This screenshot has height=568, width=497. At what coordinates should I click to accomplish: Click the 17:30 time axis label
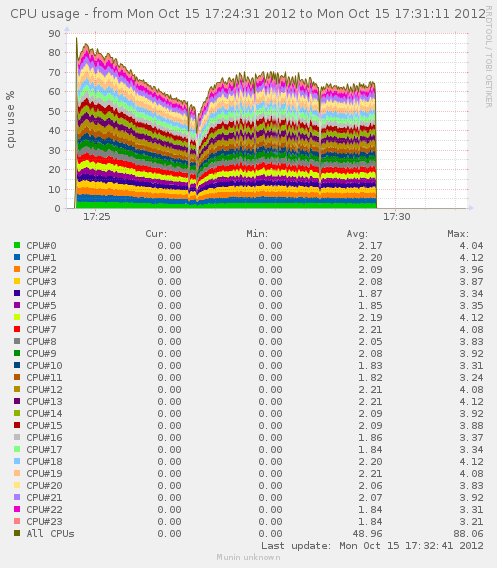tap(397, 217)
